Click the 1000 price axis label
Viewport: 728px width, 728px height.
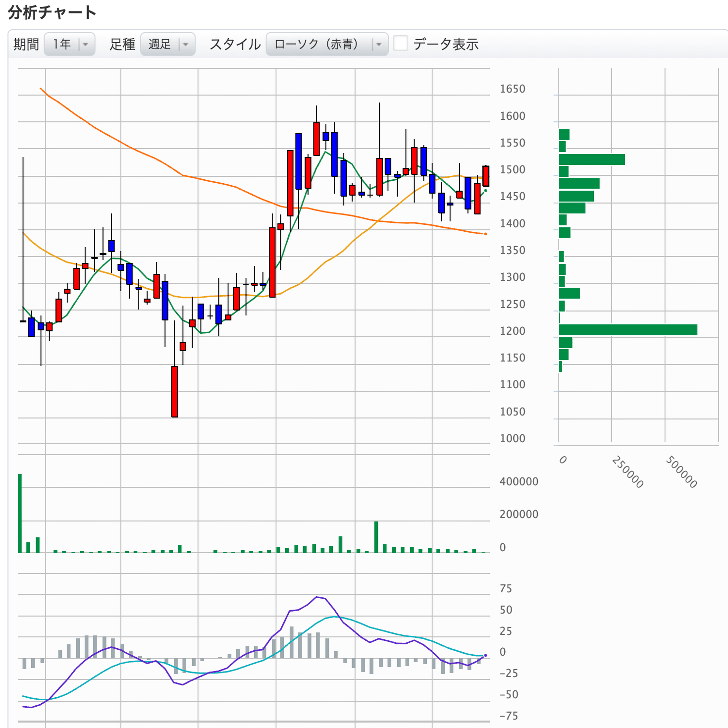coord(512,439)
